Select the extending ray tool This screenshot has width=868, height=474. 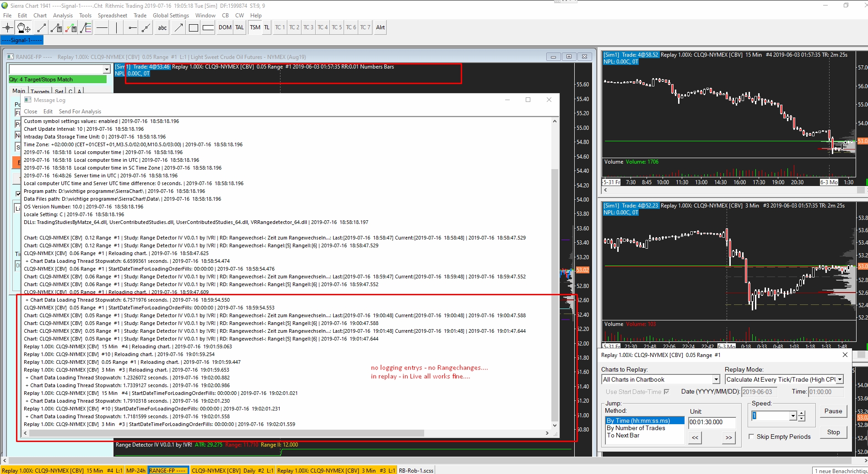pyautogui.click(x=146, y=28)
